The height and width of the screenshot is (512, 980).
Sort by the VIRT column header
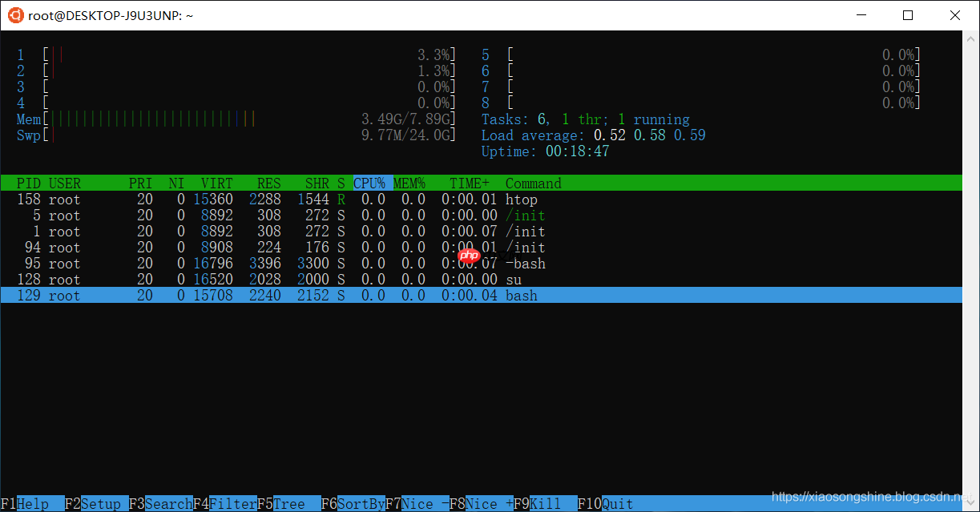pos(217,183)
